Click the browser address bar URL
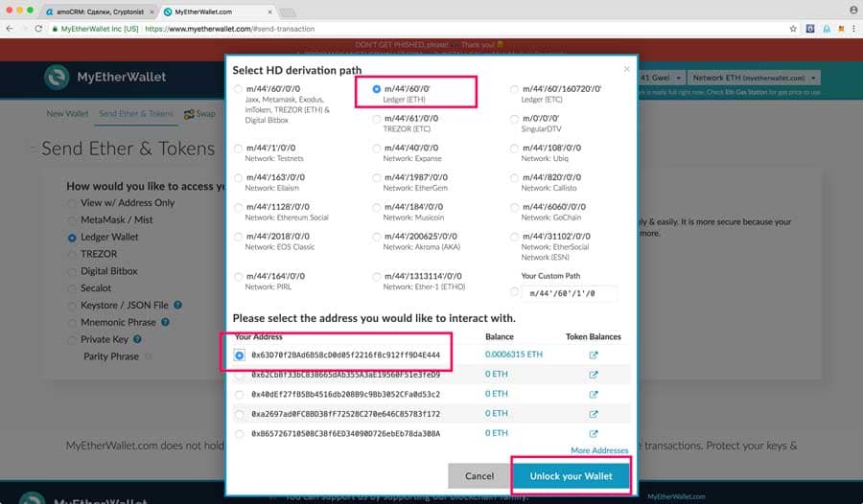The width and height of the screenshot is (863, 504). pyautogui.click(x=230, y=29)
